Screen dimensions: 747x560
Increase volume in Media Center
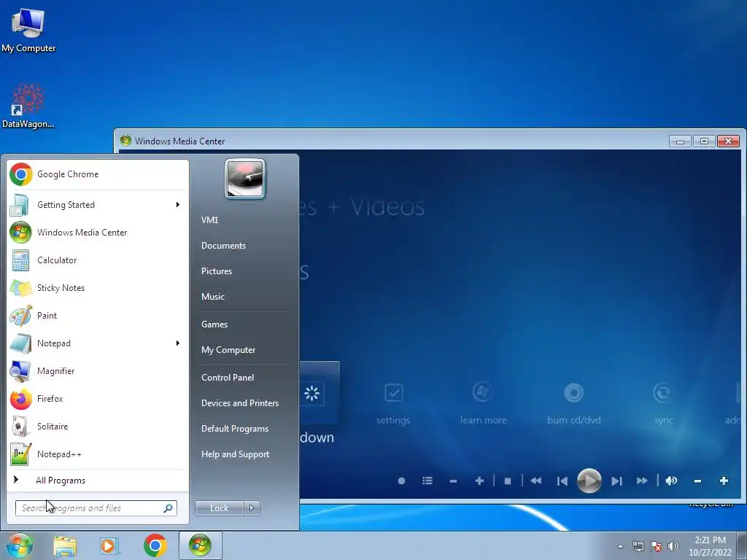pyautogui.click(x=724, y=481)
